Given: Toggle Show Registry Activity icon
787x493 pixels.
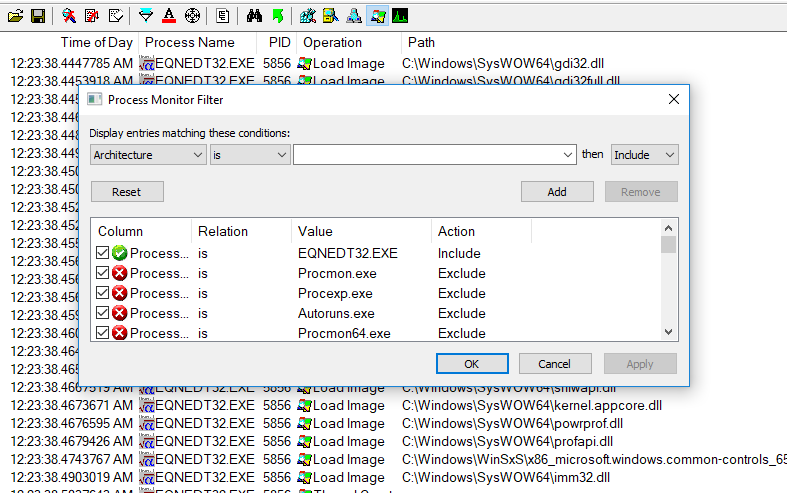Looking at the screenshot, I should click(x=308, y=16).
